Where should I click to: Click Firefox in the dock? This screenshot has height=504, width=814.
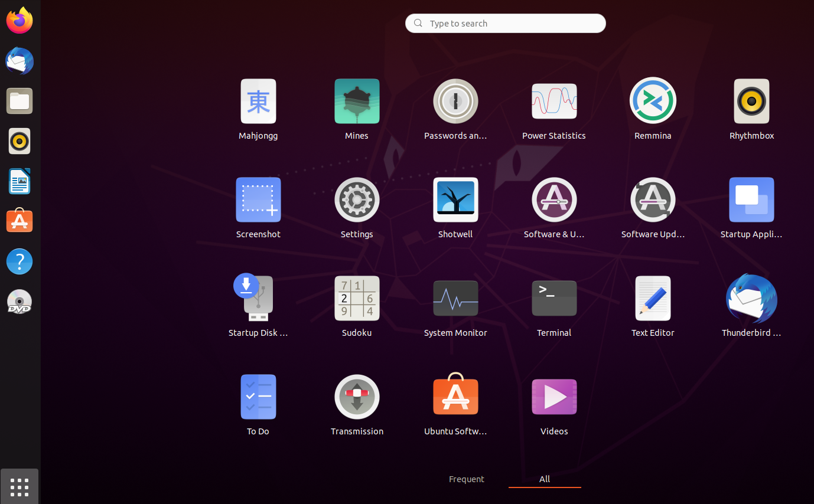(19, 21)
